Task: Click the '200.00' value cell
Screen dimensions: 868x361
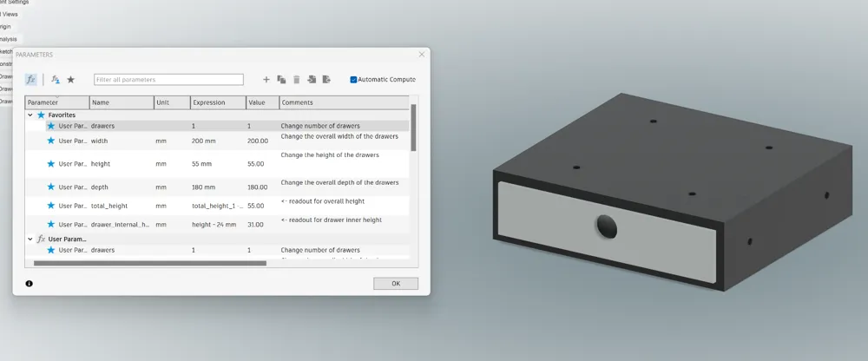Action: point(258,141)
